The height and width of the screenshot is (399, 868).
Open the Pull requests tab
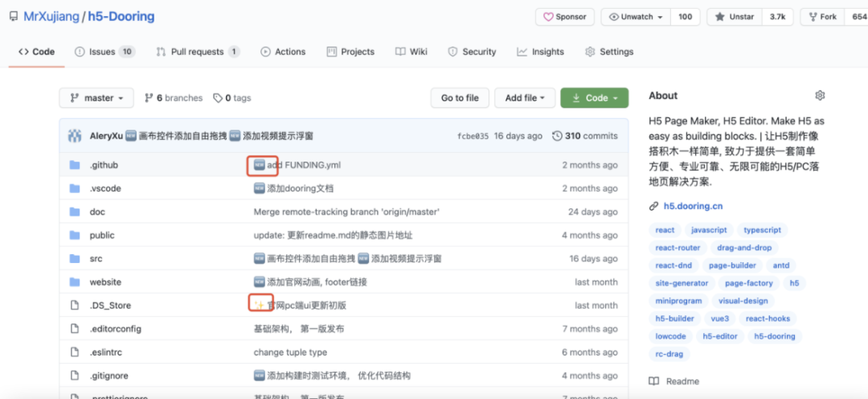[x=198, y=51]
